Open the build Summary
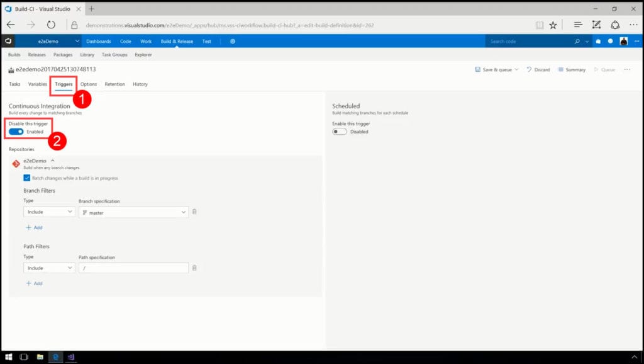 [571, 69]
